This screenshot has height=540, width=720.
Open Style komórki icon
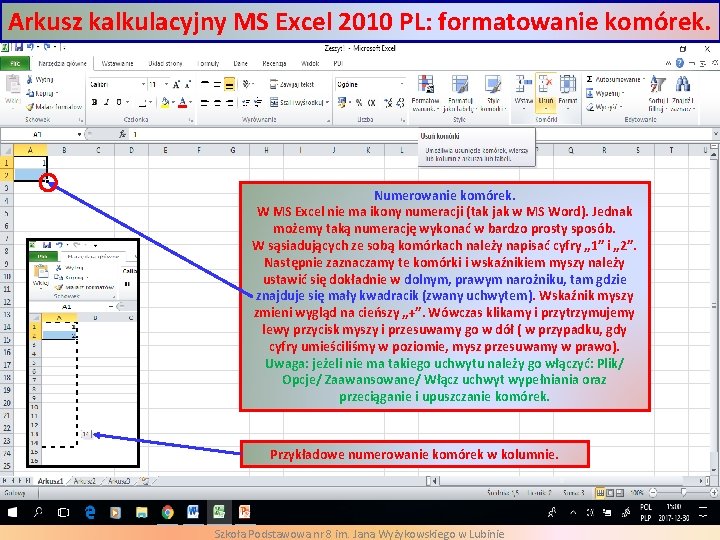(x=493, y=84)
